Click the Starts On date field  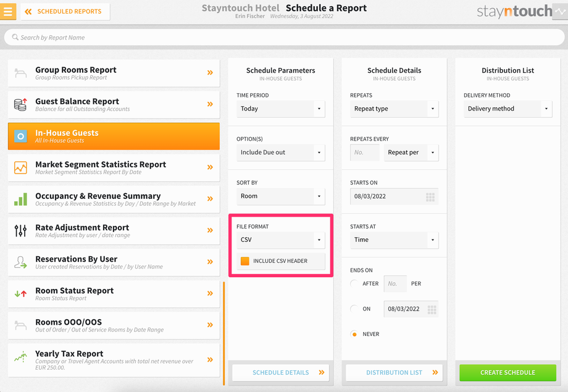pyautogui.click(x=394, y=196)
